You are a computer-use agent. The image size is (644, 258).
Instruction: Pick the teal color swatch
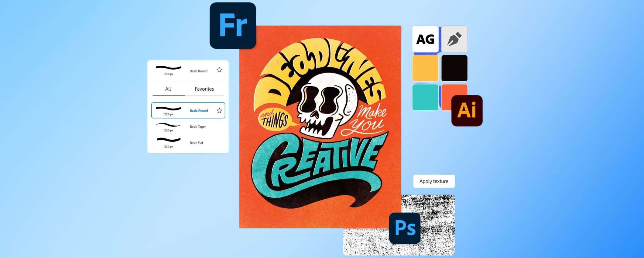coord(425,97)
